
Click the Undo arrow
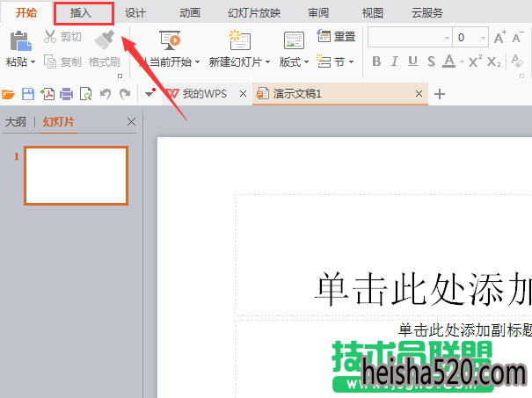point(106,94)
